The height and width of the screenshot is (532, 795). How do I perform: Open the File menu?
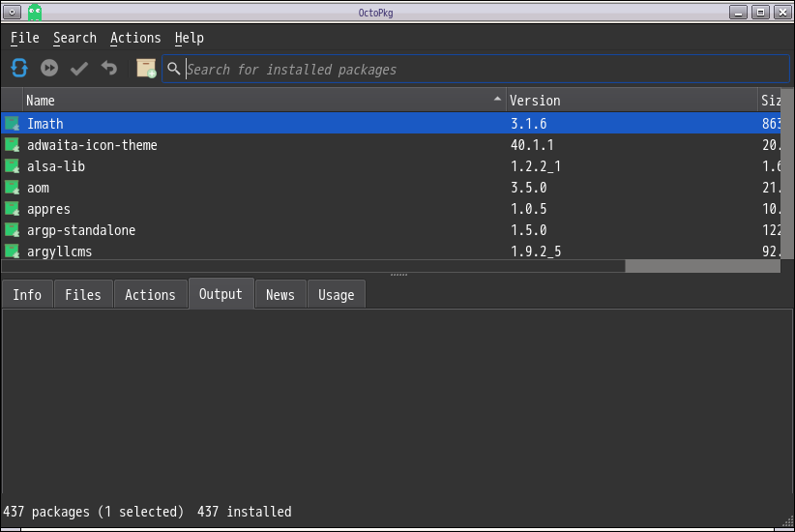(x=25, y=38)
